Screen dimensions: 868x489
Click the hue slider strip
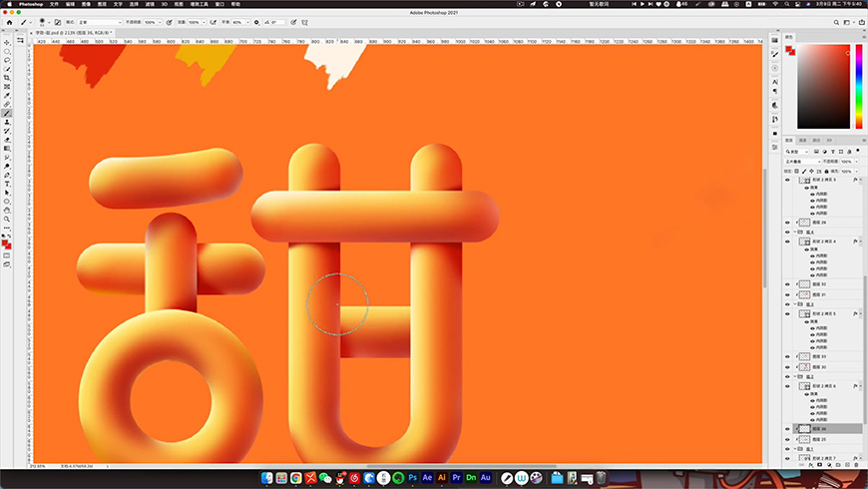pyautogui.click(x=859, y=87)
